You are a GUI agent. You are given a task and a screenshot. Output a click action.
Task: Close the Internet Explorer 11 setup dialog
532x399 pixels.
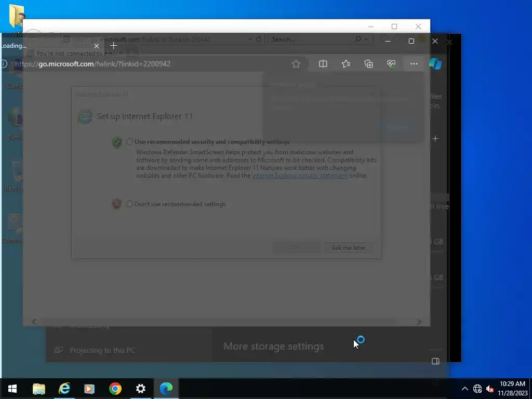[x=372, y=94]
